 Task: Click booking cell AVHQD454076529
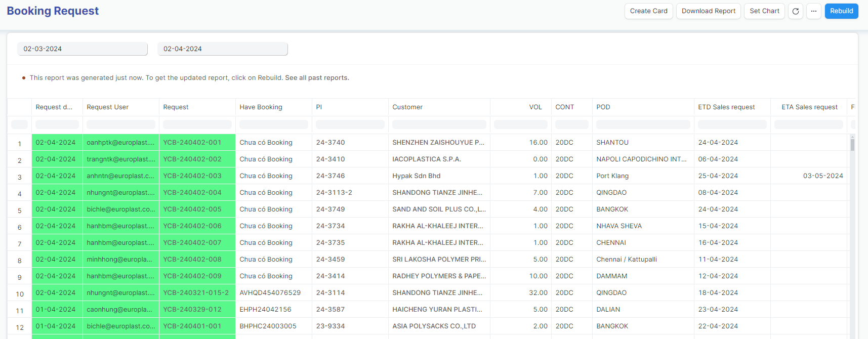coord(270,293)
